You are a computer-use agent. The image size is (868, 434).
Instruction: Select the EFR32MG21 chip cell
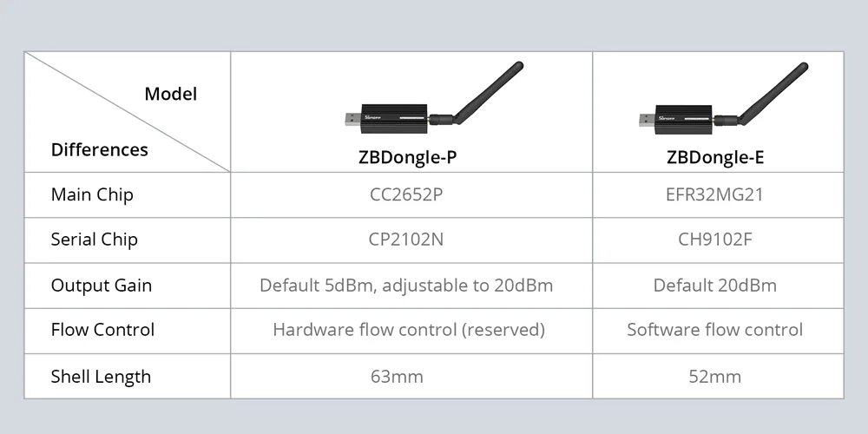tap(714, 194)
